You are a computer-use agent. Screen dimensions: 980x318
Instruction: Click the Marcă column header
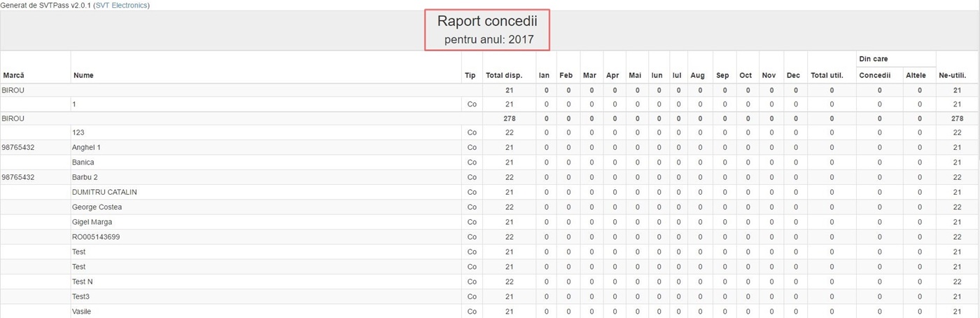pyautogui.click(x=14, y=75)
